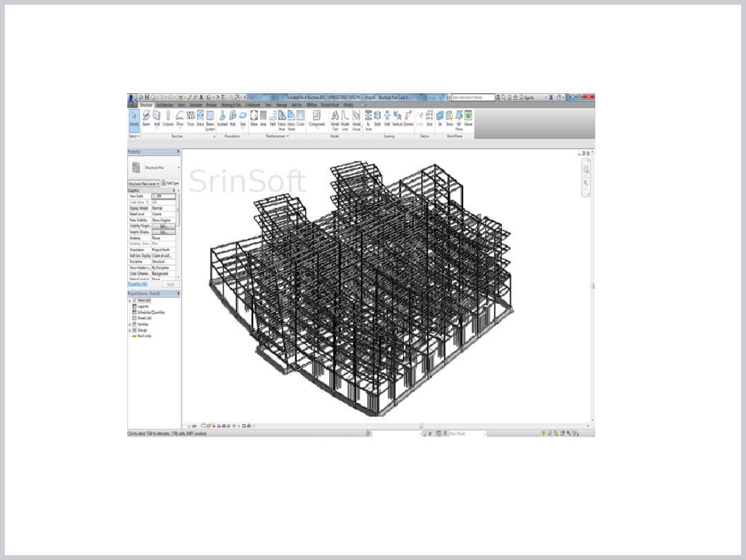Screen dimensions: 746x560
Task: Click the Apply button in Properties
Action: click(x=170, y=284)
